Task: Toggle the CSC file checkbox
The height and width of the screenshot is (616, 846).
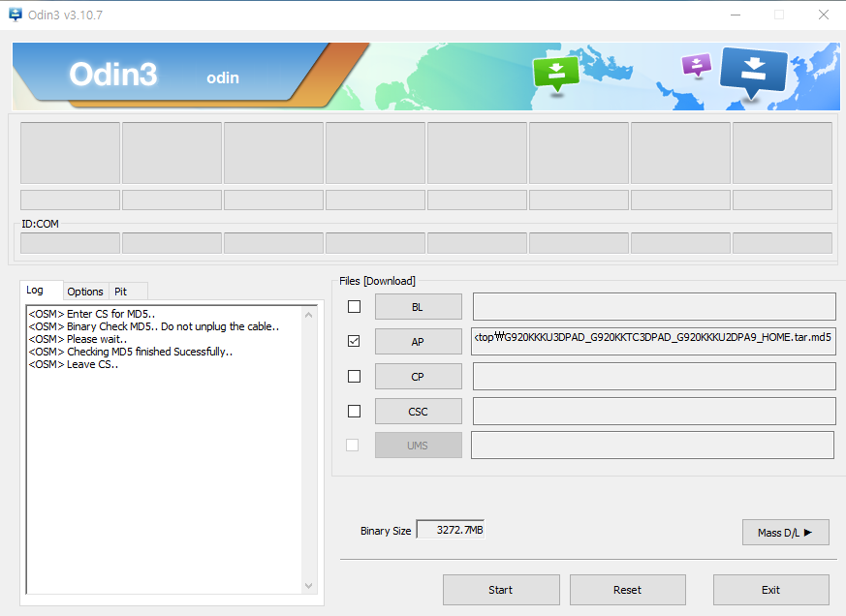Action: [354, 411]
